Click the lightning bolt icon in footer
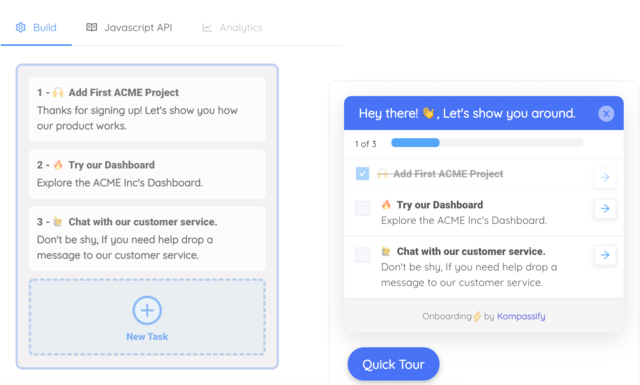Screen dimensions: 640x385 click(x=477, y=316)
